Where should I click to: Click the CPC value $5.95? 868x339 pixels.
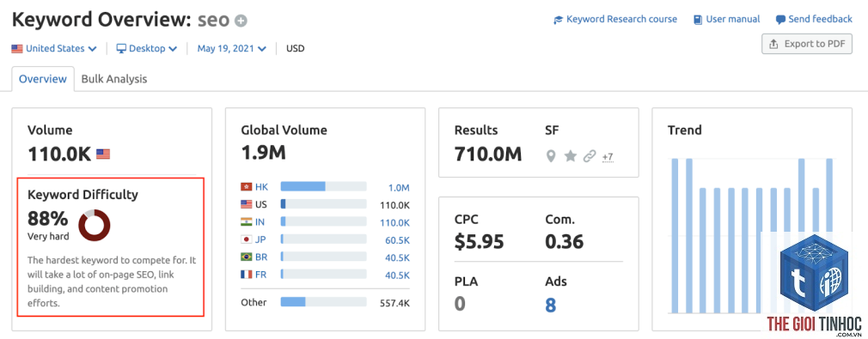point(479,241)
